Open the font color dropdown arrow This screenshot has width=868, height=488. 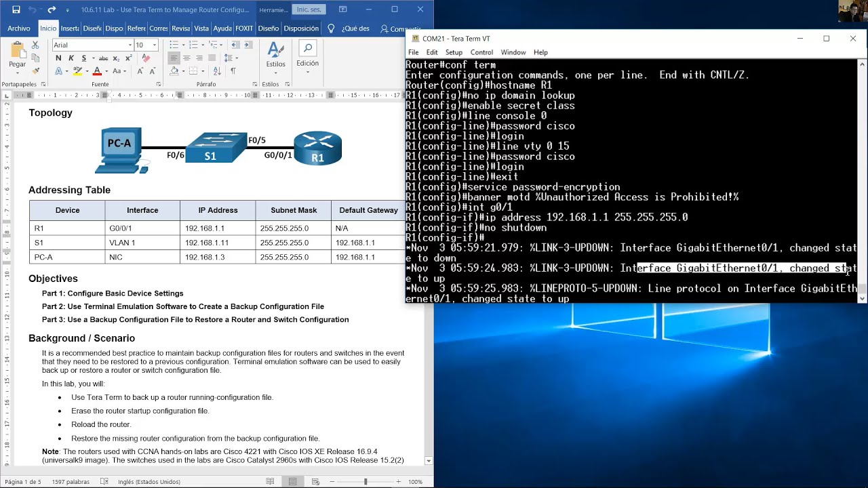click(106, 70)
